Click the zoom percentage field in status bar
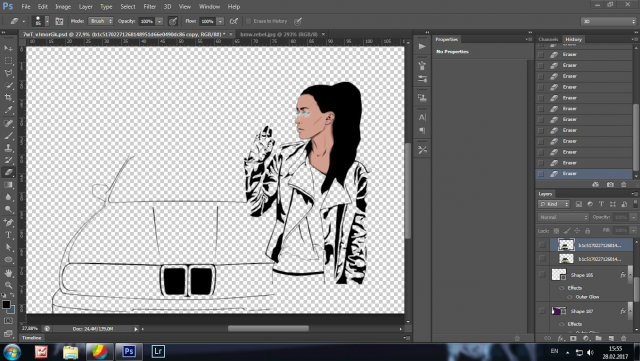 (30, 329)
